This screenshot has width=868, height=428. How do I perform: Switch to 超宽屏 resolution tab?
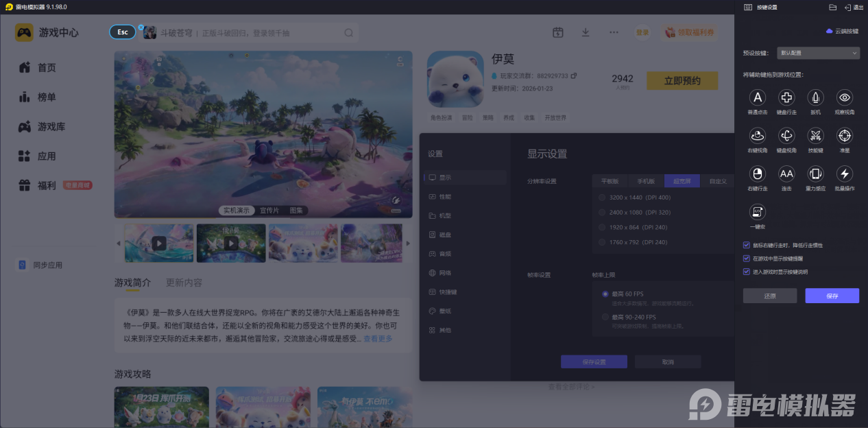(x=682, y=181)
